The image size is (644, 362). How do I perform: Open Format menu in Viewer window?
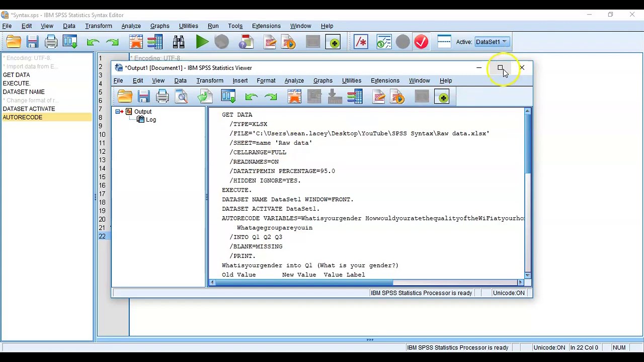click(x=266, y=80)
